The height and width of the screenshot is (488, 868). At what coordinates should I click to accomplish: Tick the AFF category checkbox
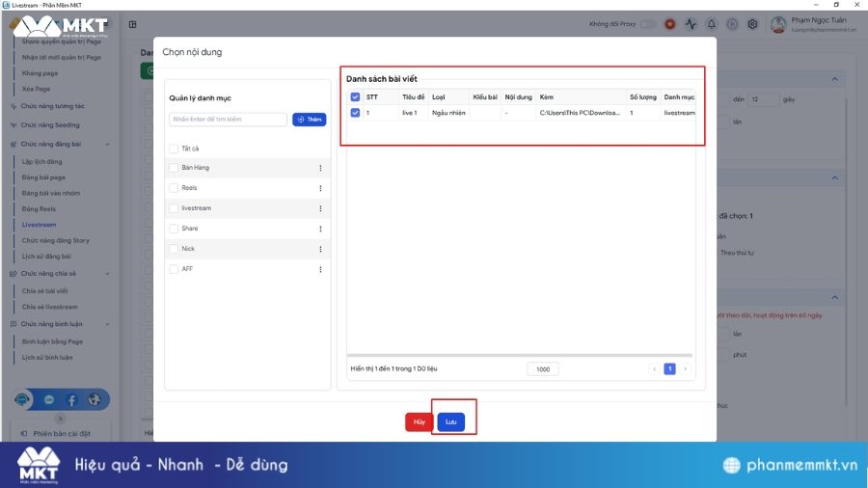(x=174, y=269)
